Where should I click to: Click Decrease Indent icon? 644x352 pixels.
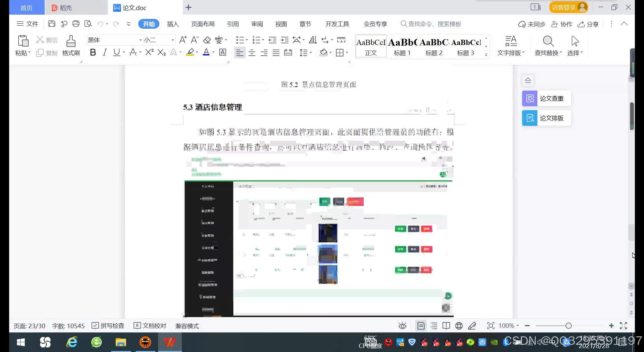tap(272, 40)
